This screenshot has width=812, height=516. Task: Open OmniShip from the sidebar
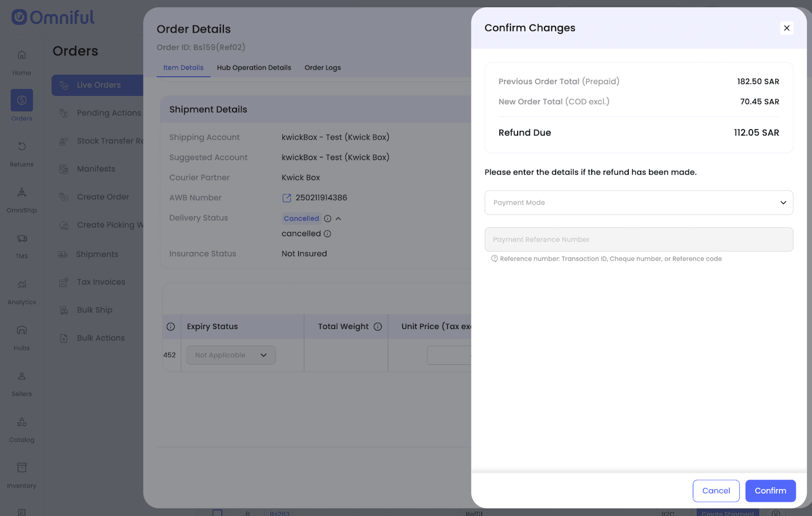pos(22,192)
